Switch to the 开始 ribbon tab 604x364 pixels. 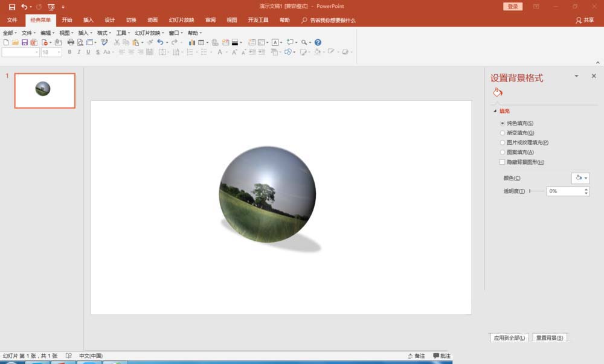(67, 20)
